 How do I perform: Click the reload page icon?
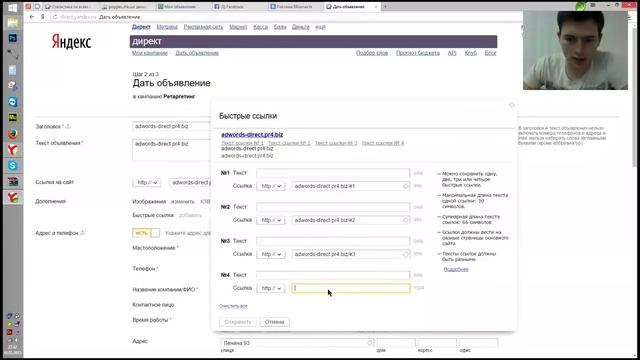click(x=55, y=17)
